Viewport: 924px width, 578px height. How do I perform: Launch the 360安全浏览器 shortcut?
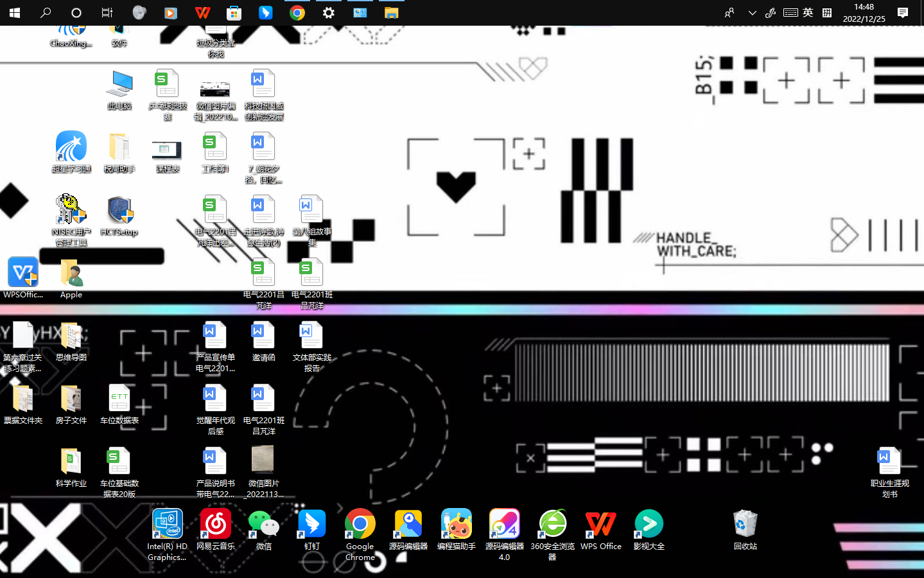[553, 536]
